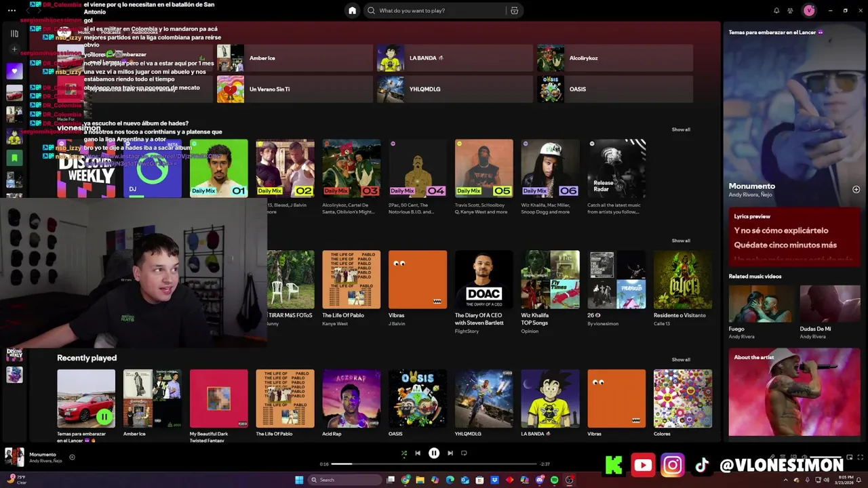Viewport: 868px width, 488px height.
Task: Open Your Episodes green bookmark icon
Action: [x=14, y=157]
